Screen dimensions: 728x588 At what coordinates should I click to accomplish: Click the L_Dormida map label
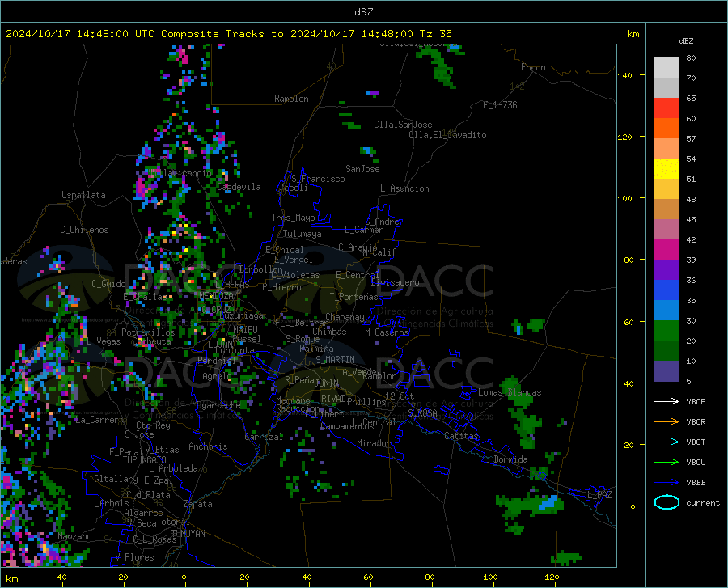[506, 459]
